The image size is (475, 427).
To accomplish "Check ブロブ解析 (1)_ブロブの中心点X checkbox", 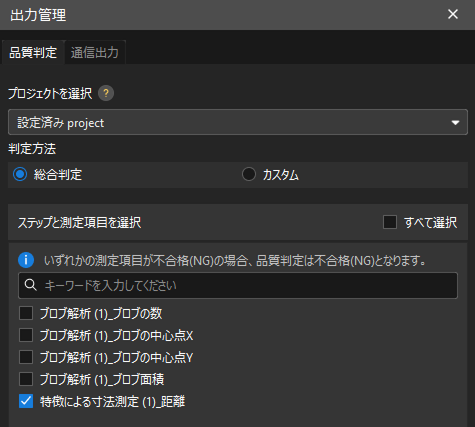I will tap(26, 335).
